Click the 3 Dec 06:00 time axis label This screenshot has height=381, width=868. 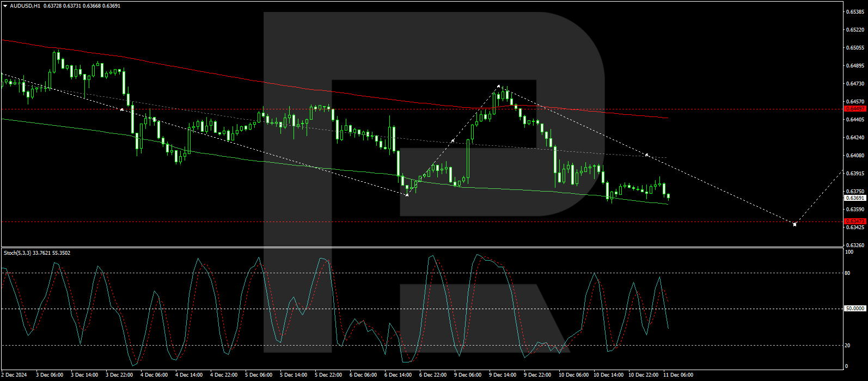[x=50, y=375]
